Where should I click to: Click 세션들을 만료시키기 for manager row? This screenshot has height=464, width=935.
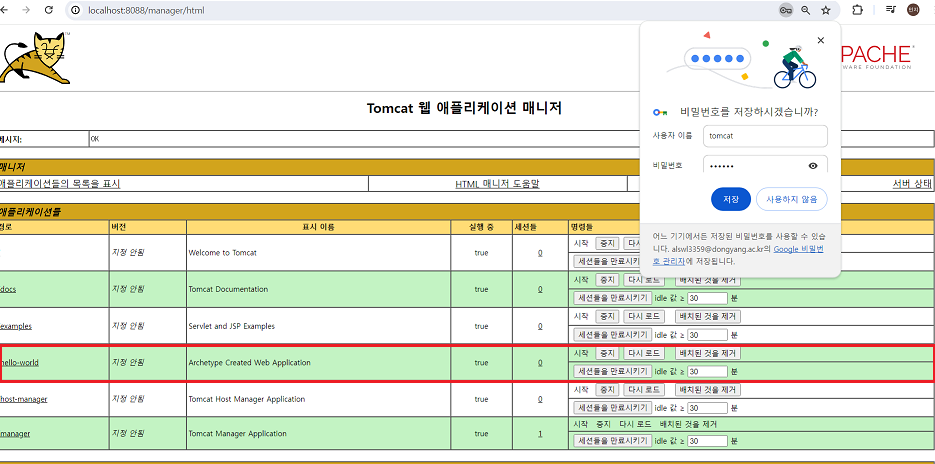(612, 441)
